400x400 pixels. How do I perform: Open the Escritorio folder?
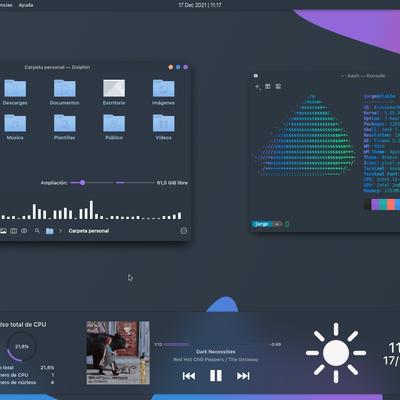(114, 92)
